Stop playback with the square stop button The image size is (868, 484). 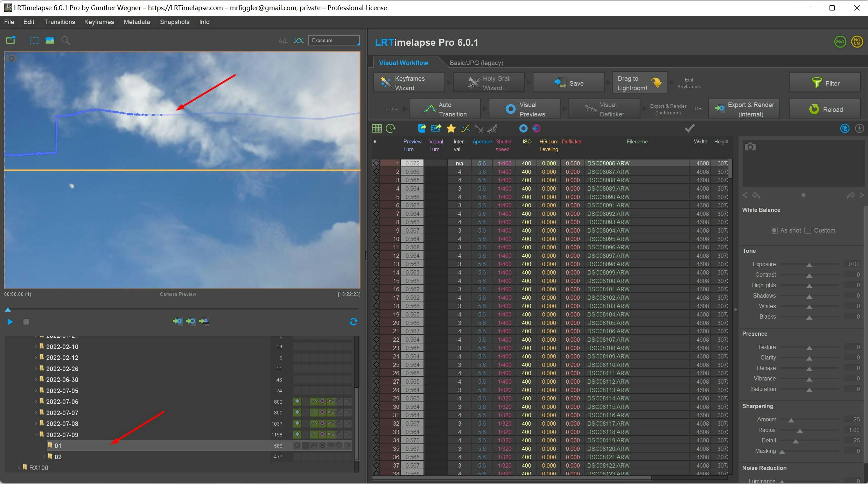pyautogui.click(x=26, y=322)
